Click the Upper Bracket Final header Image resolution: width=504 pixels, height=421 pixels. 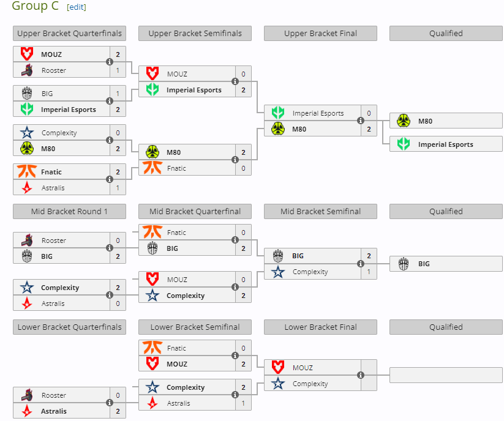tap(320, 34)
